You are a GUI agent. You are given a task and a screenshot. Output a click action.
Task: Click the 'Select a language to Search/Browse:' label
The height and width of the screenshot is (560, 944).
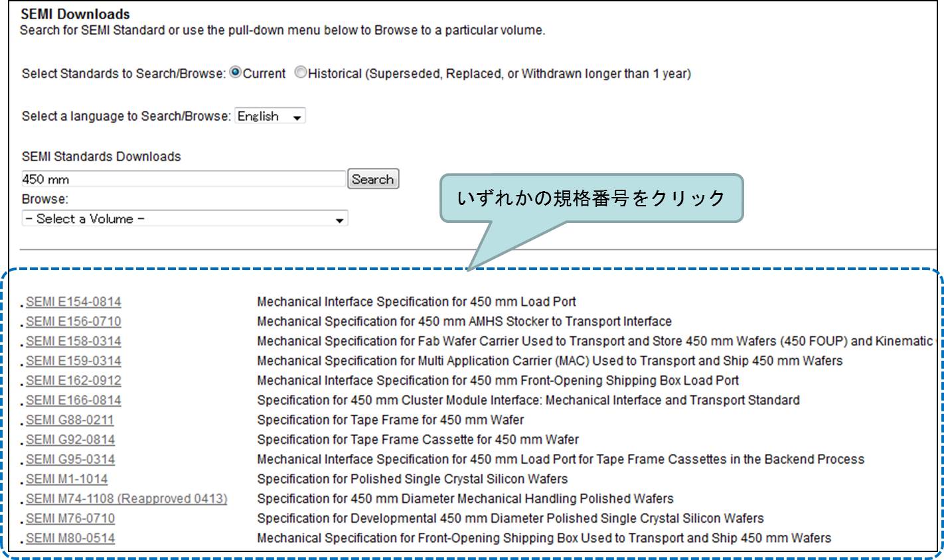tap(126, 116)
